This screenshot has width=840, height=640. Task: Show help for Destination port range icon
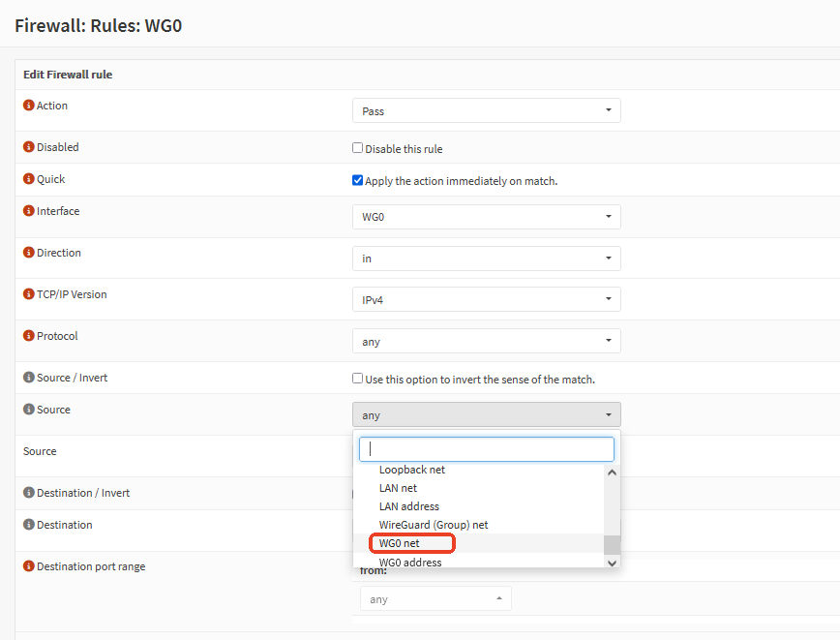29,566
